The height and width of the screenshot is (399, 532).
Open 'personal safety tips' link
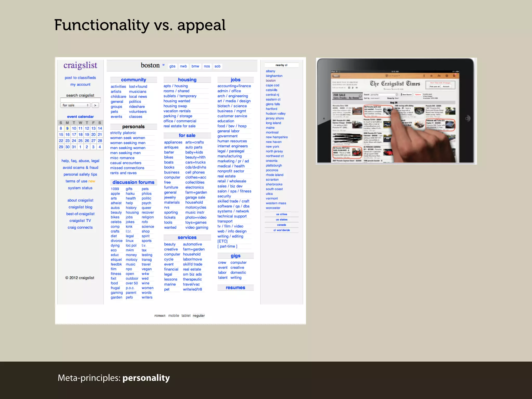80,174
